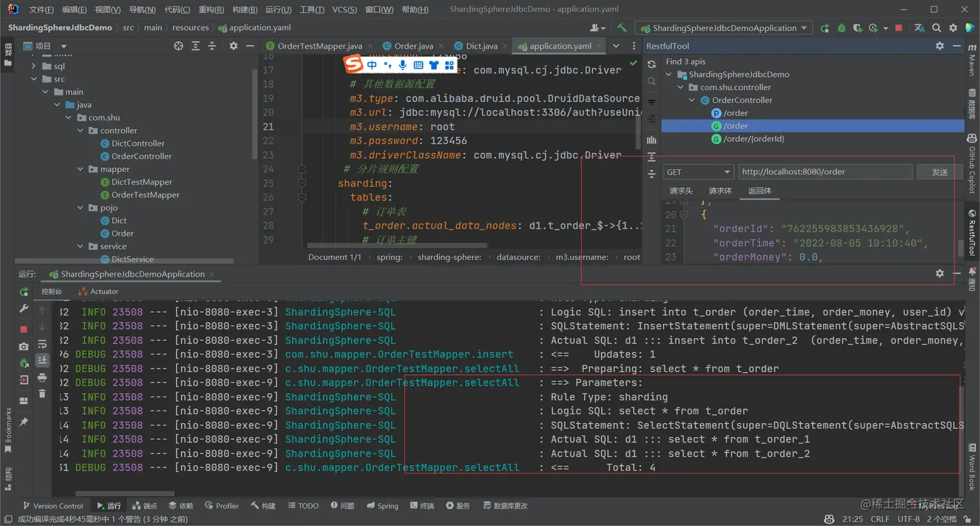Clear console with the trash icon
The height and width of the screenshot is (526, 980).
[x=42, y=393]
